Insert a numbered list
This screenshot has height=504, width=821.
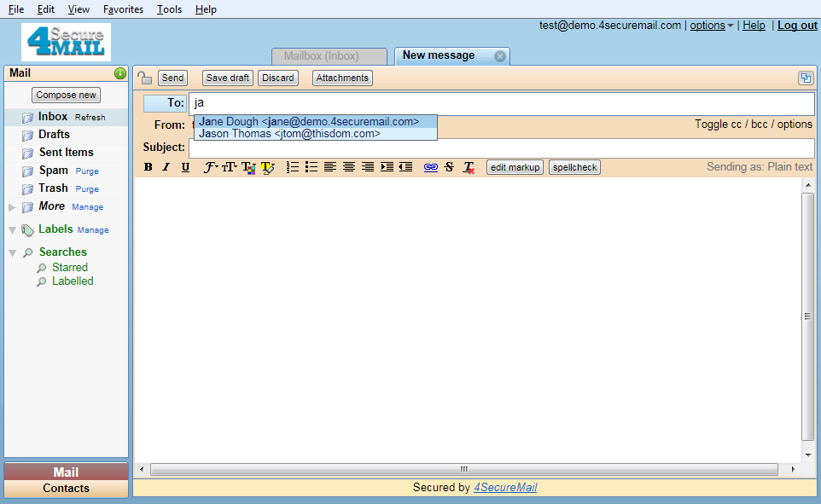[x=293, y=167]
